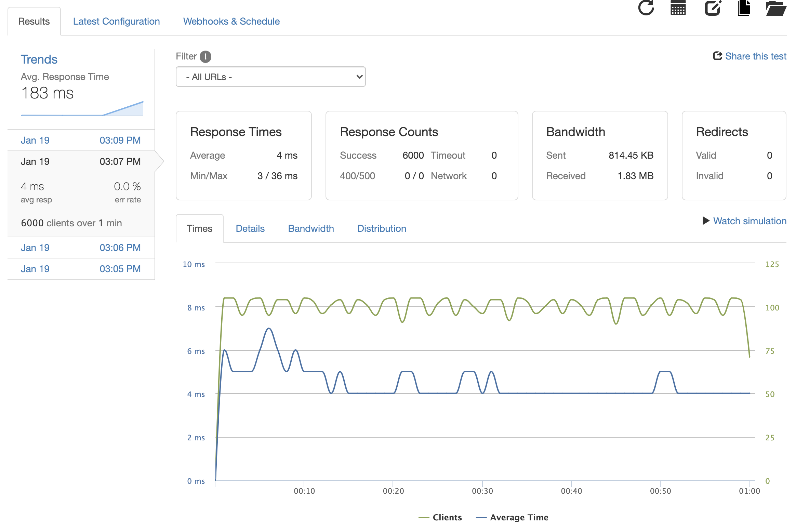This screenshot has width=809, height=532.
Task: Toggle the Clients legend series
Action: (440, 517)
